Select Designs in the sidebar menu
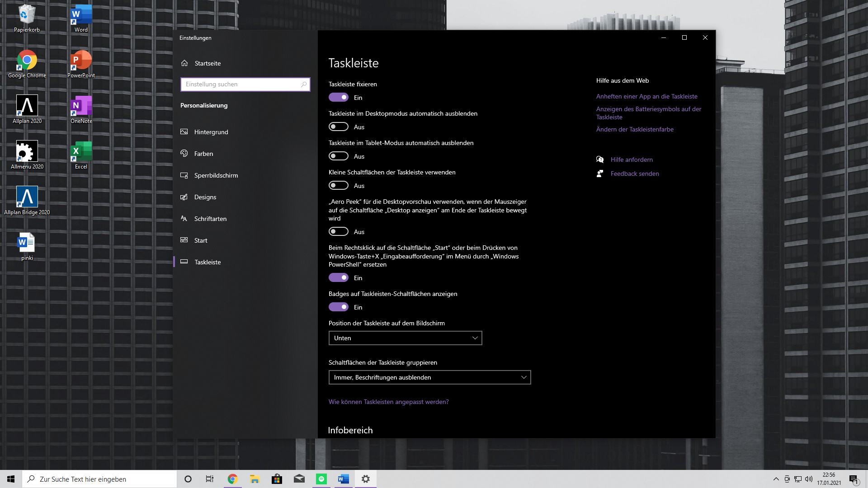This screenshot has height=488, width=868. coord(205,197)
